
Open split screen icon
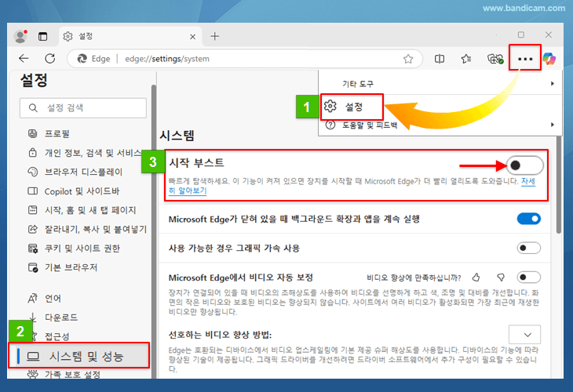[x=440, y=59]
